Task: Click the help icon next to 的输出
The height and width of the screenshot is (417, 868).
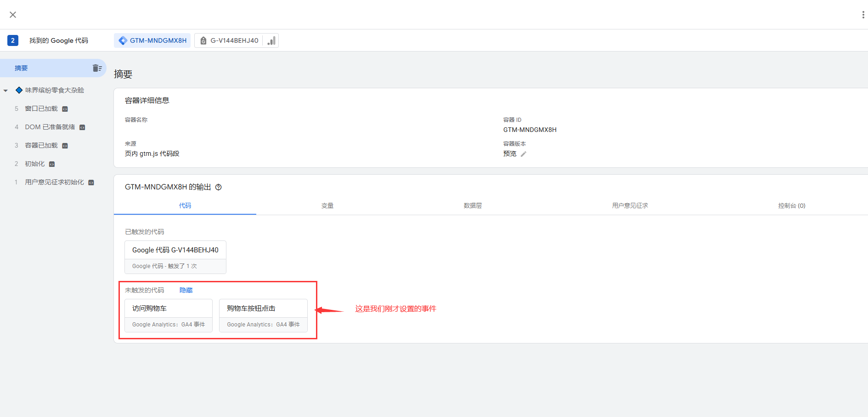Action: point(219,187)
